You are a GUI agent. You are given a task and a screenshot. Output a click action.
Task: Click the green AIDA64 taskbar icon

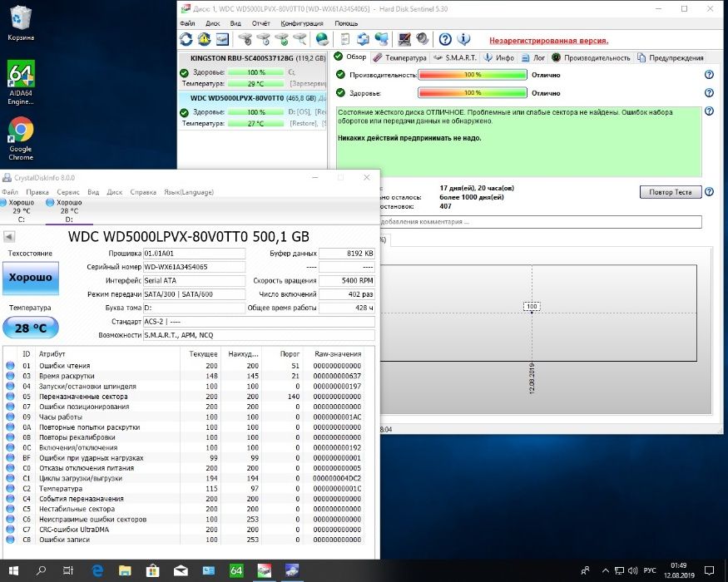point(236,570)
